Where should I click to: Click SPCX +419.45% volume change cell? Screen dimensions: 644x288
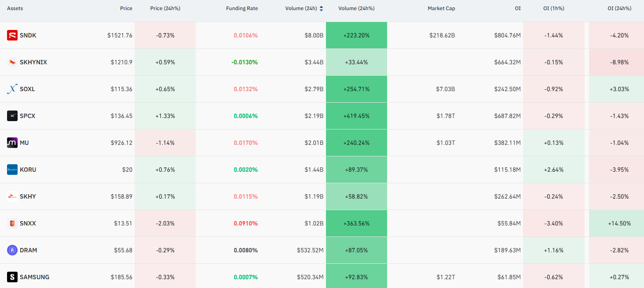356,116
